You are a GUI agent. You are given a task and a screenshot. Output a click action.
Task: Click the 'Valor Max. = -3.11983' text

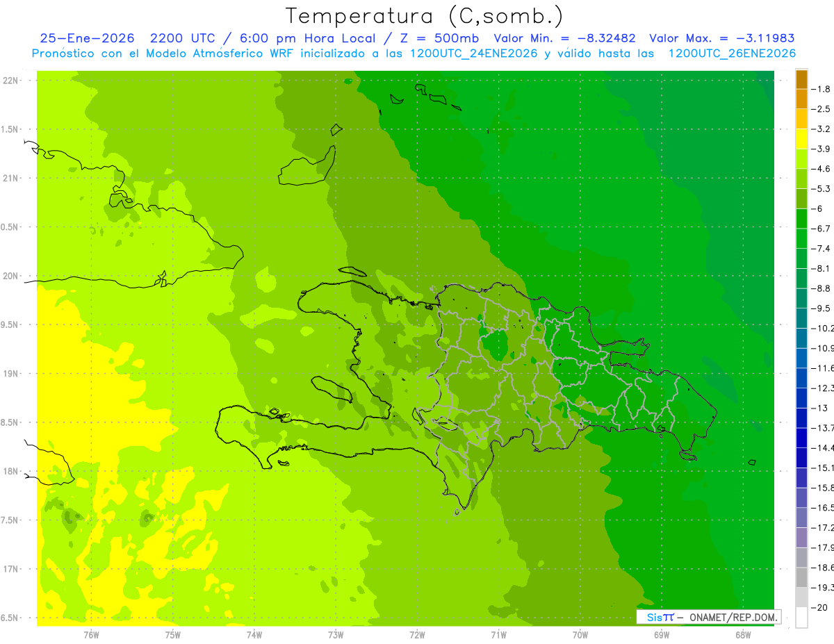[x=722, y=38]
